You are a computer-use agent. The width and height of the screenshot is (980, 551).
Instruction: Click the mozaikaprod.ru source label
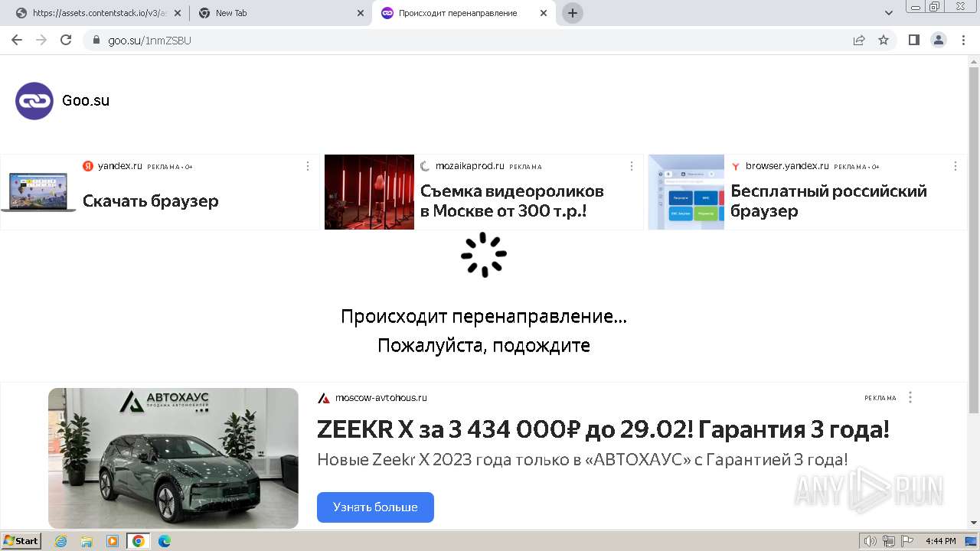(470, 166)
